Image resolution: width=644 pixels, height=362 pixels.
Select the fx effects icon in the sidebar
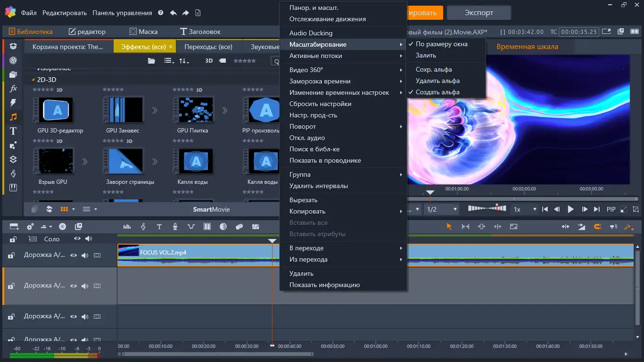13,89
